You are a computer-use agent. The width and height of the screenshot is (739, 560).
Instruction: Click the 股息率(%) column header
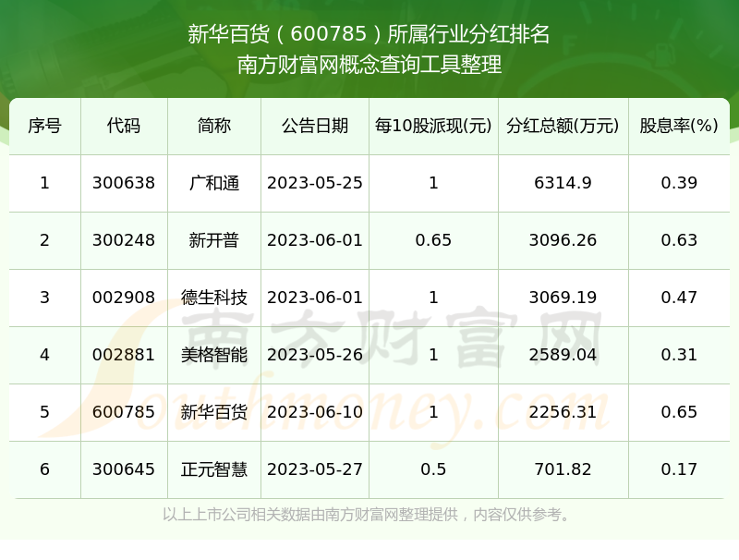tap(679, 126)
